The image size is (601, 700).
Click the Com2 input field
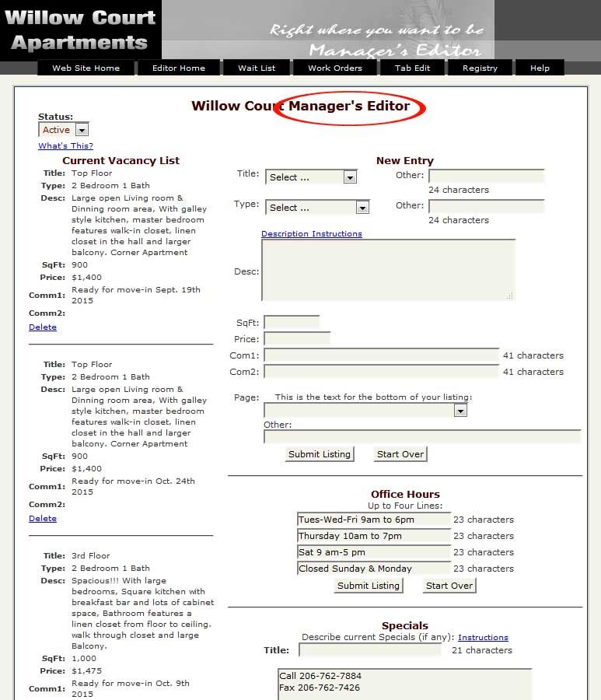coord(382,372)
